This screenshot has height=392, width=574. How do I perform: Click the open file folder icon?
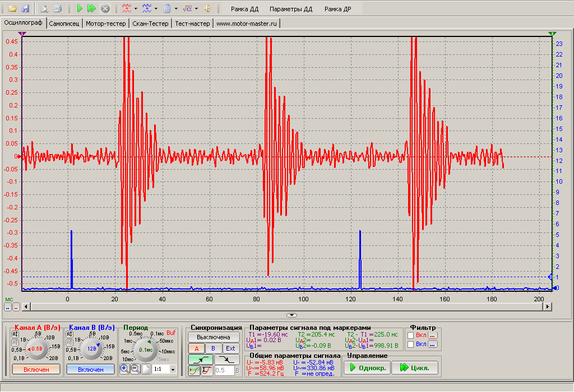coord(12,8)
